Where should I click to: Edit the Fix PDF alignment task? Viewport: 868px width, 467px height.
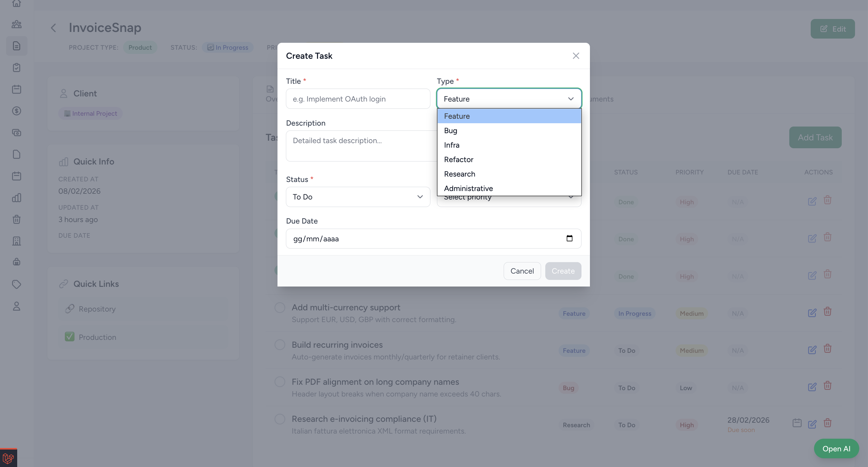tap(812, 387)
